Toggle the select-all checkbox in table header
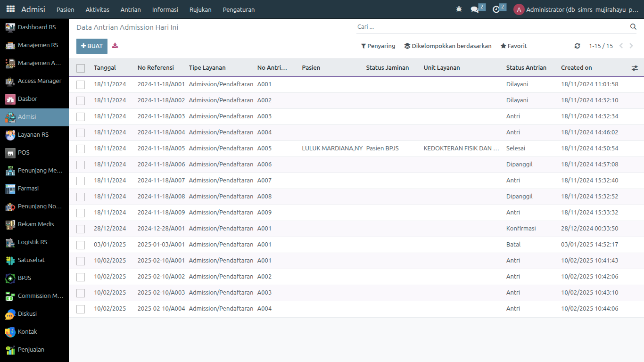The height and width of the screenshot is (362, 644). (81, 68)
